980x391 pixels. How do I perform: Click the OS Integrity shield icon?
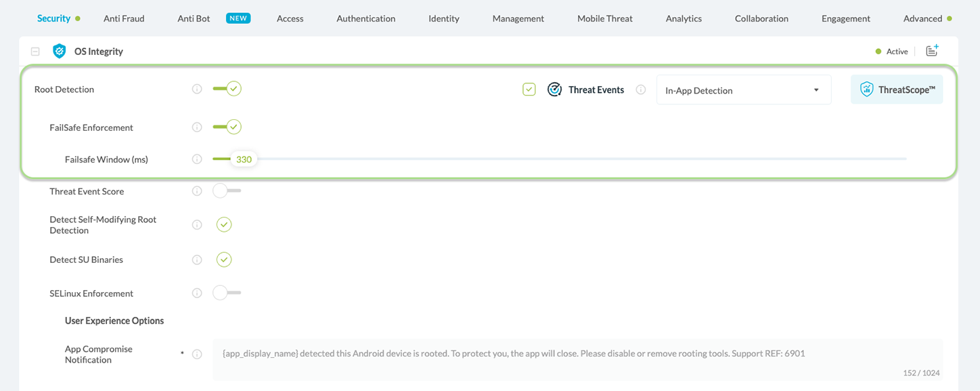coord(60,52)
